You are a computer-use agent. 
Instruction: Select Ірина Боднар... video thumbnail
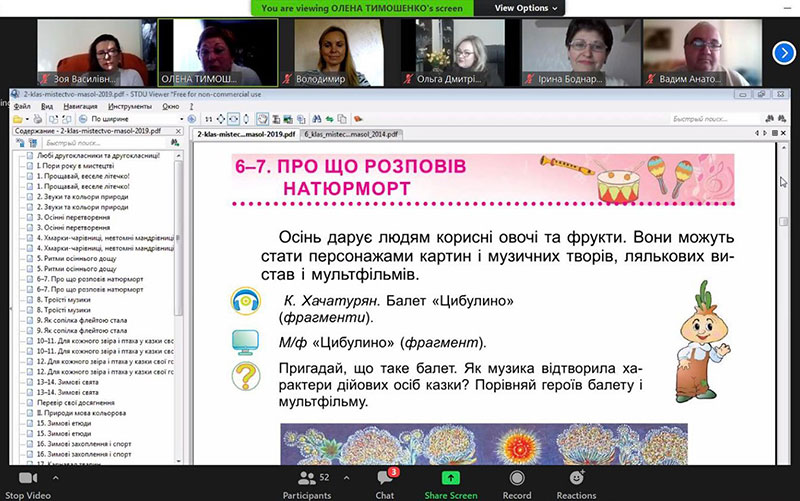(581, 53)
